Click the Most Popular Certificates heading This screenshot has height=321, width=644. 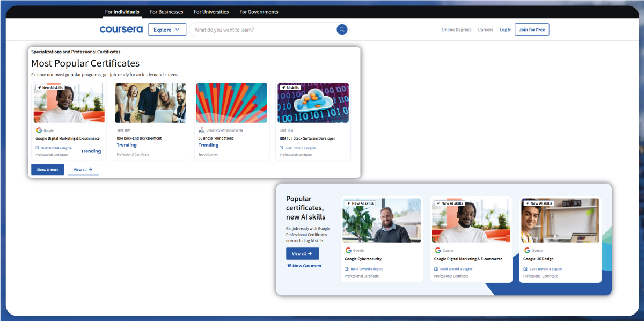point(85,63)
